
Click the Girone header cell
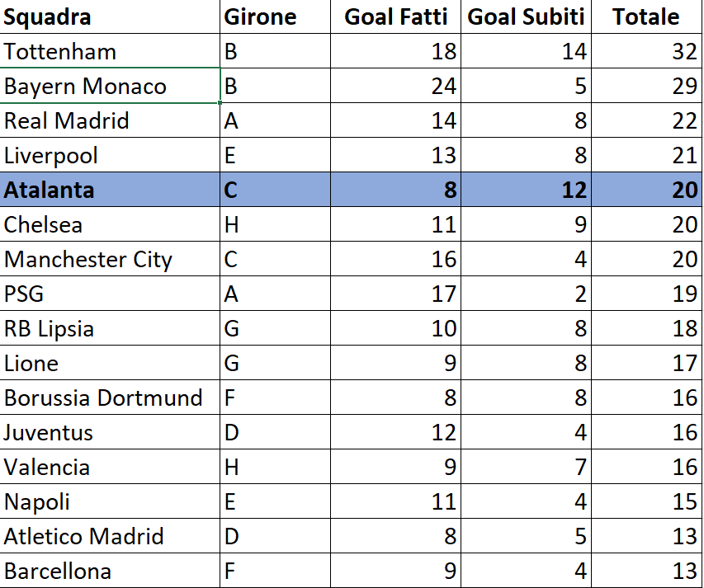(275, 17)
